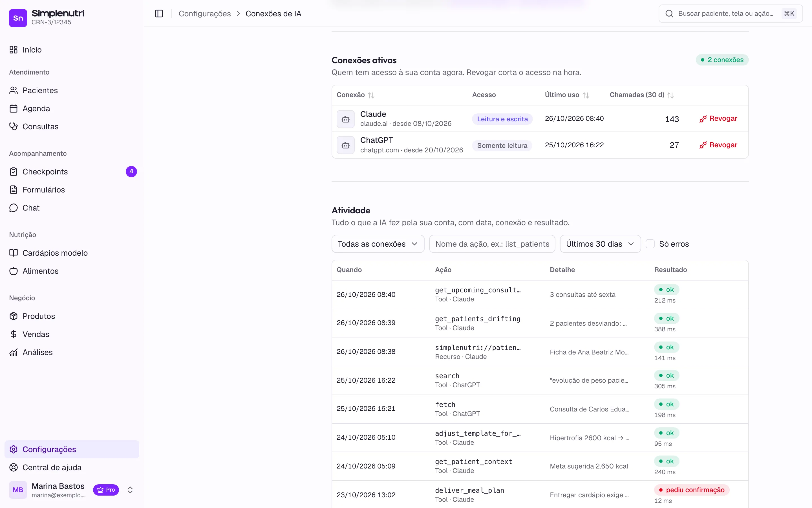Sort by the Último uso column
The height and width of the screenshot is (508, 812).
(567, 95)
